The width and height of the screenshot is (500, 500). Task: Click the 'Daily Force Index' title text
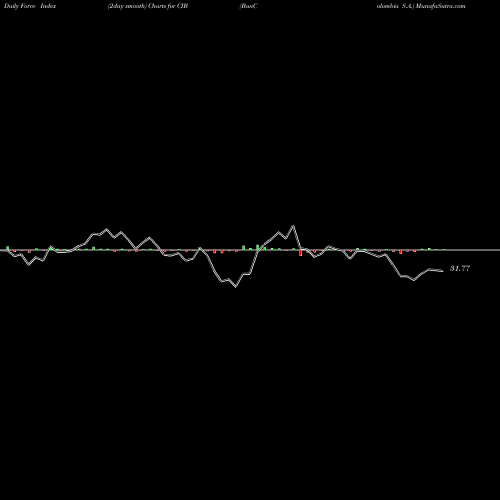coord(30,6)
